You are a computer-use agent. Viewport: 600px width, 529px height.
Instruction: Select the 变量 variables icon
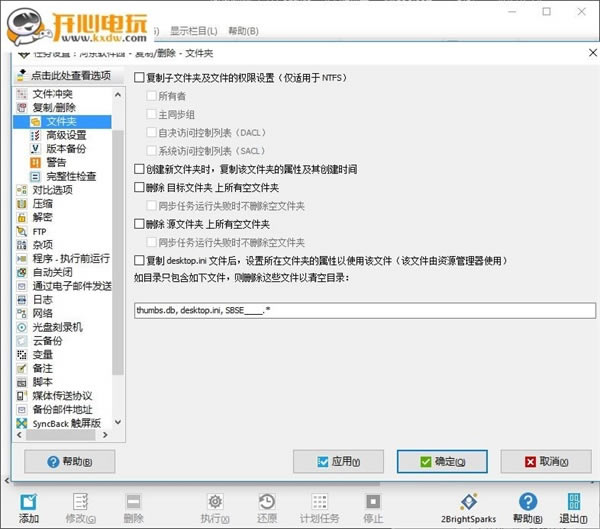(x=22, y=354)
